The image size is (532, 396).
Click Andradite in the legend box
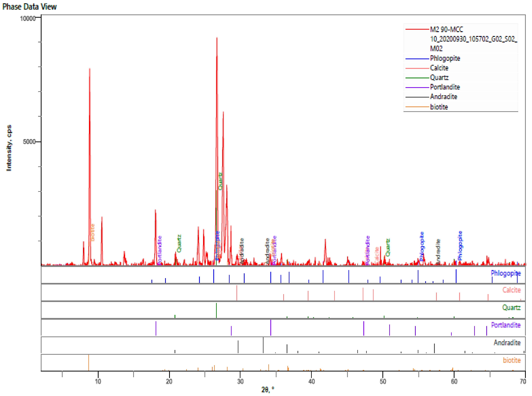pyautogui.click(x=443, y=97)
